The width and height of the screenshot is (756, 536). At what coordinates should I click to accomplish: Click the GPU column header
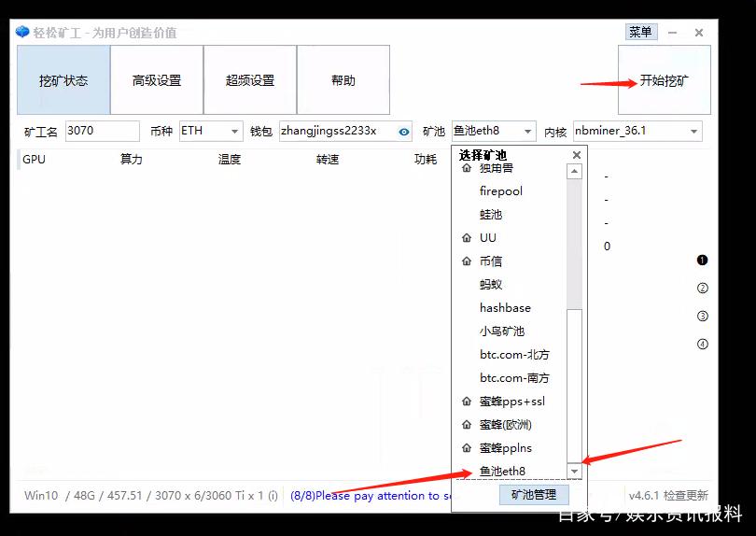click(34, 159)
